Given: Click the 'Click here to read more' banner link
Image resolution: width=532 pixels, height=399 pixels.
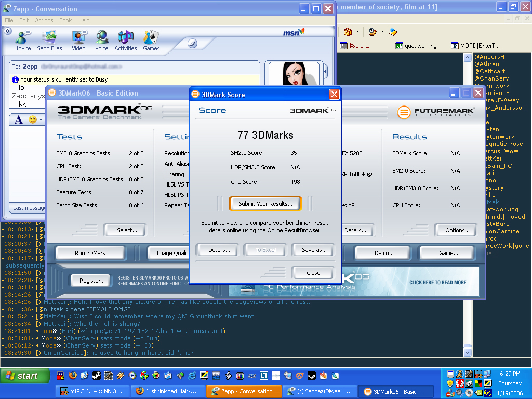Looking at the screenshot, I should [437, 282].
